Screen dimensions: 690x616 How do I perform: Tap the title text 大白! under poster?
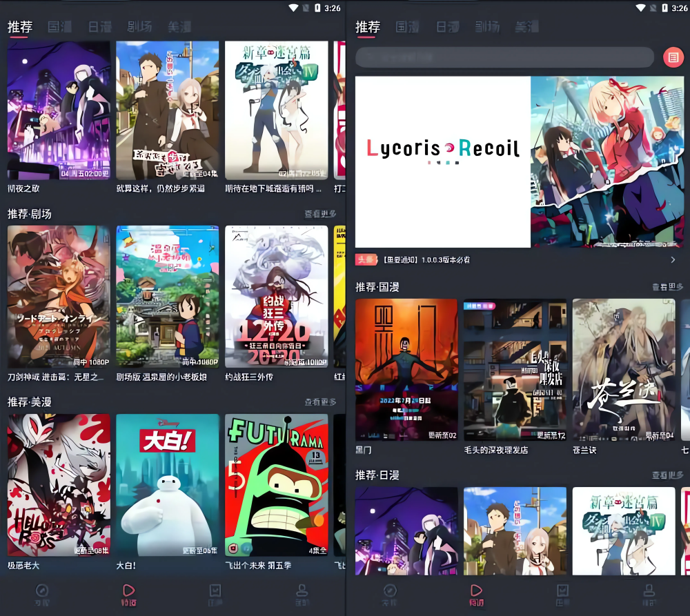(x=126, y=566)
